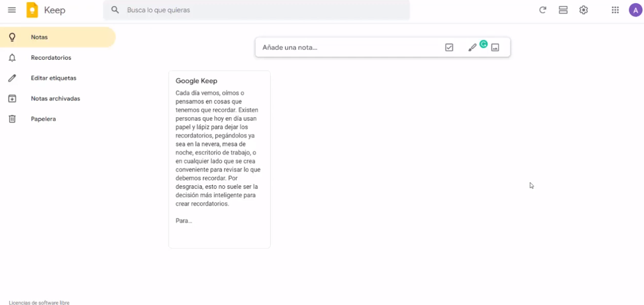This screenshot has width=644, height=305.
Task: Focus the Busca lo que quieras field
Action: (x=257, y=10)
